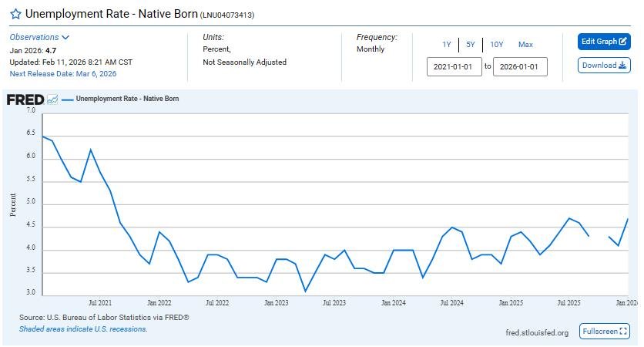Click the Edit Graph pencil icon

pyautogui.click(x=622, y=42)
